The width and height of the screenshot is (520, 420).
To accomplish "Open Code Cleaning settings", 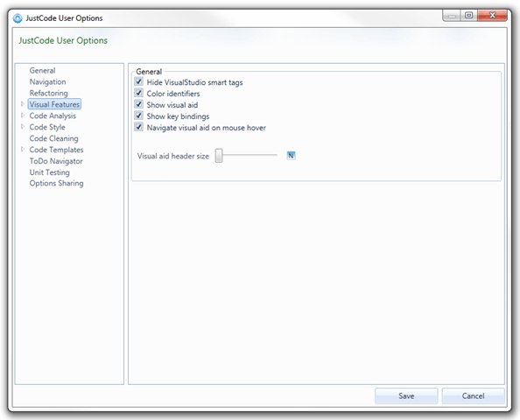I will (53, 138).
